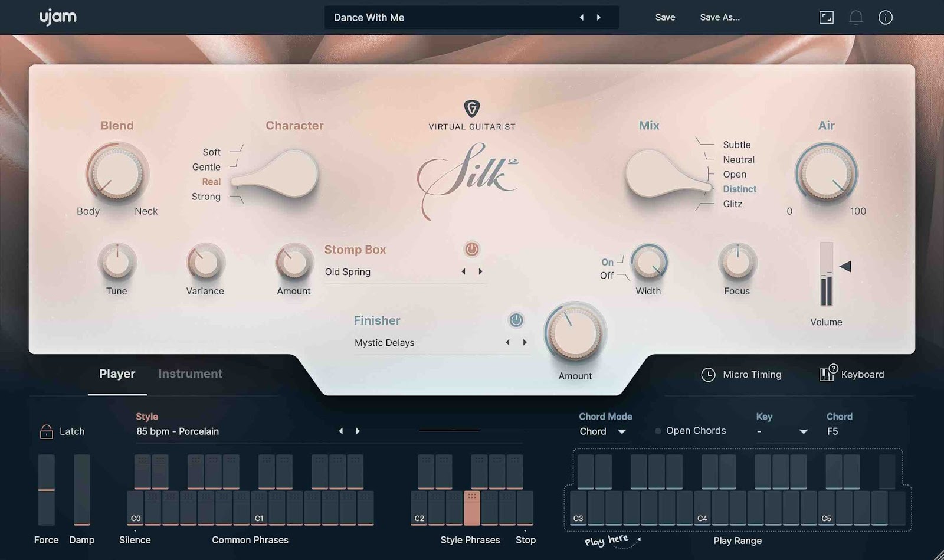Toggle the Finisher power icon
Image resolution: width=944 pixels, height=560 pixels.
pos(514,320)
